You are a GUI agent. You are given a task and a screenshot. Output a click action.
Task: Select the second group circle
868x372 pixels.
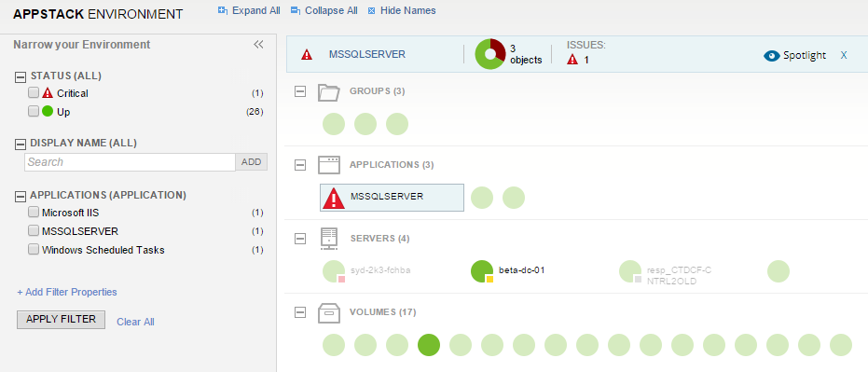coord(365,124)
